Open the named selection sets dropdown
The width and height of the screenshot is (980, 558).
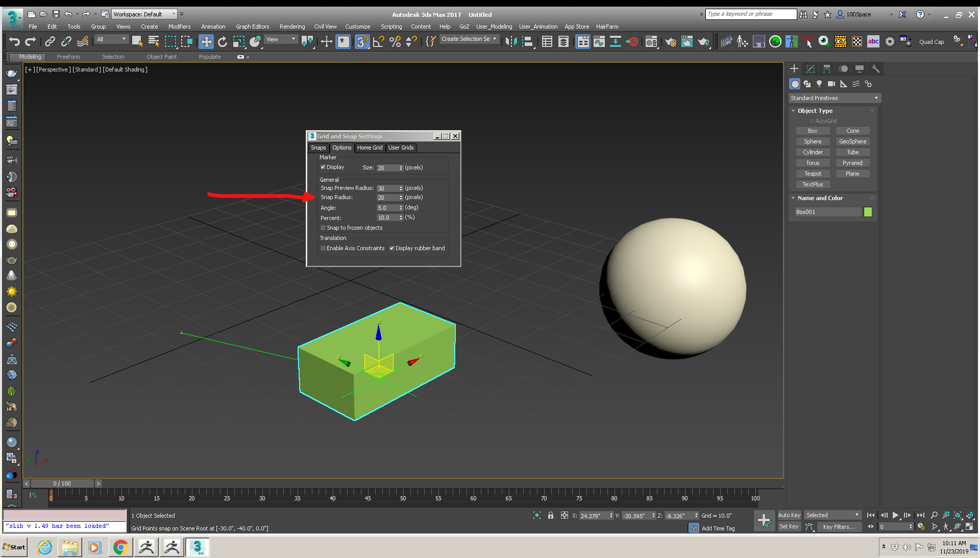494,39
